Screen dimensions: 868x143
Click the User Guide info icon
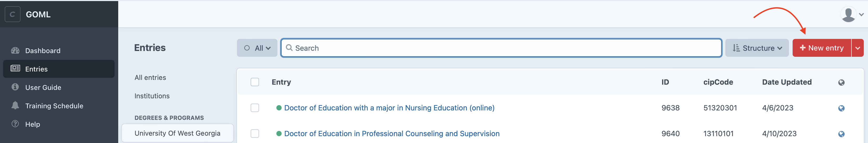15,87
